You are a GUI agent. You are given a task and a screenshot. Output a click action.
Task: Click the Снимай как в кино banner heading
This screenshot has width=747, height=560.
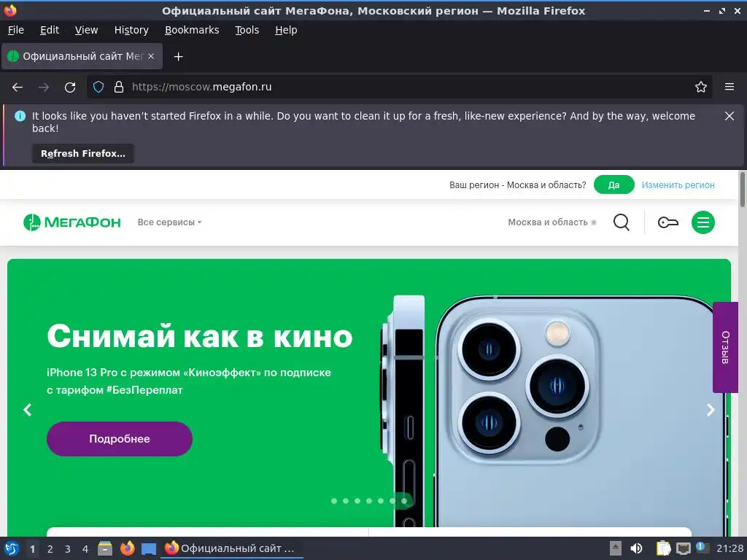[200, 336]
